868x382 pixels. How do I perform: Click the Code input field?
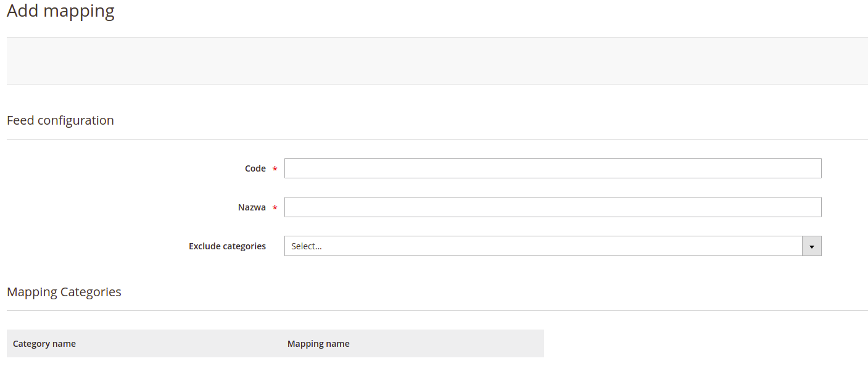tap(553, 168)
